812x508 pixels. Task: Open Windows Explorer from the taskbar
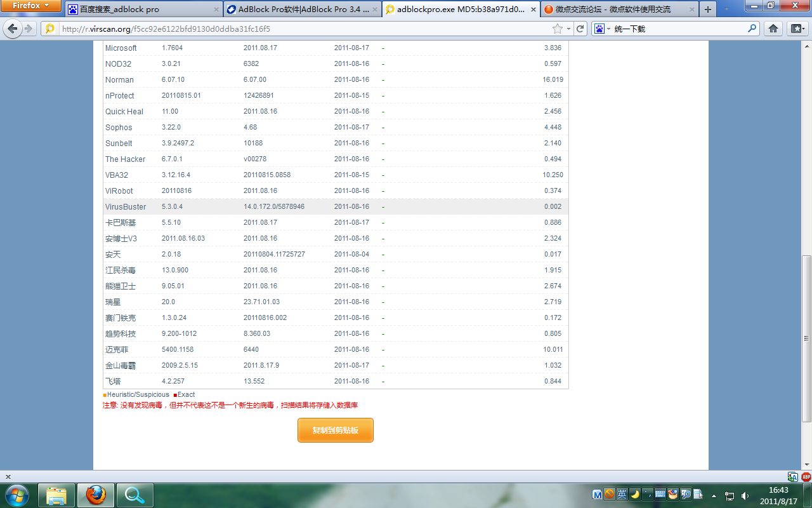tap(56, 495)
